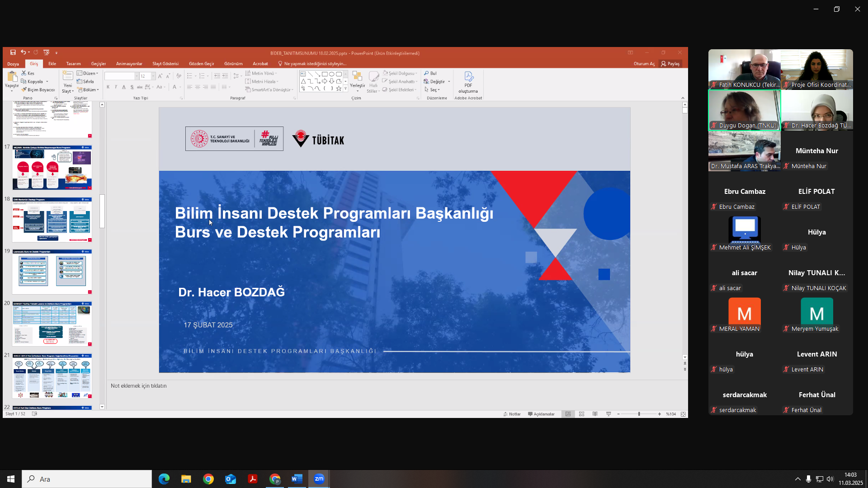Click the Bul find tool
868x488 pixels.
(430, 73)
